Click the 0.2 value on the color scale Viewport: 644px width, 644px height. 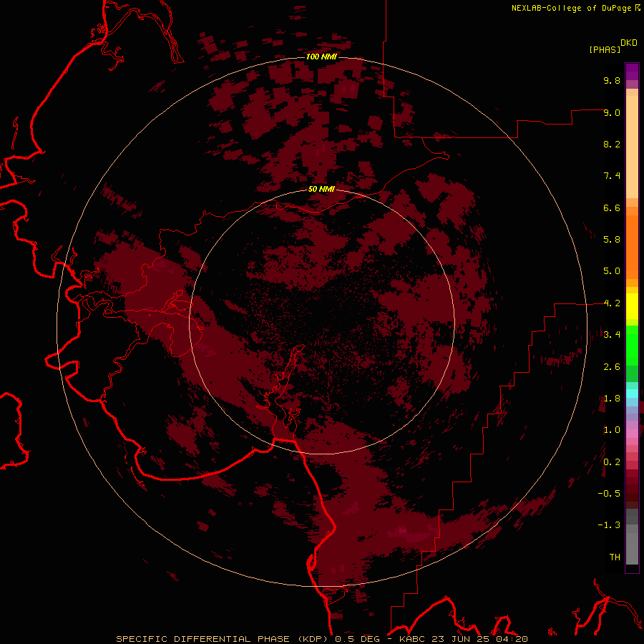coord(612,462)
